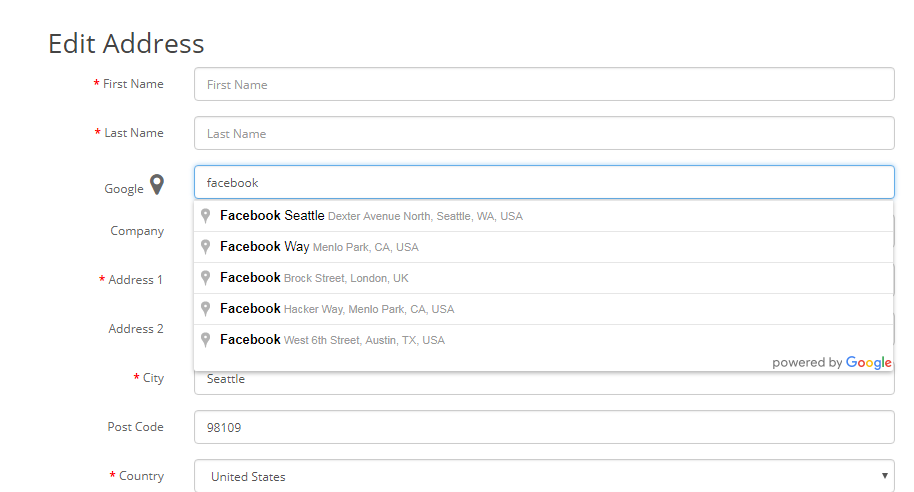Focus the Last Name input field
914x492 pixels.
[x=544, y=133]
